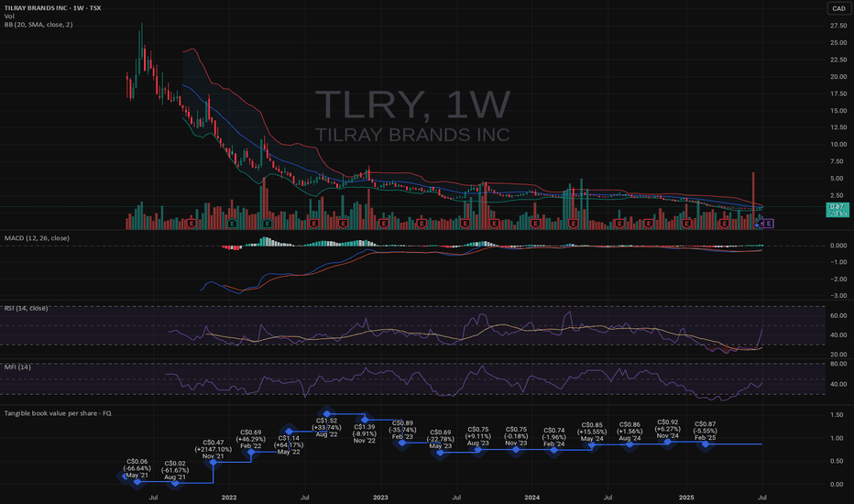
Task: Click the green earnings marker near January 2022
Action: 232,224
